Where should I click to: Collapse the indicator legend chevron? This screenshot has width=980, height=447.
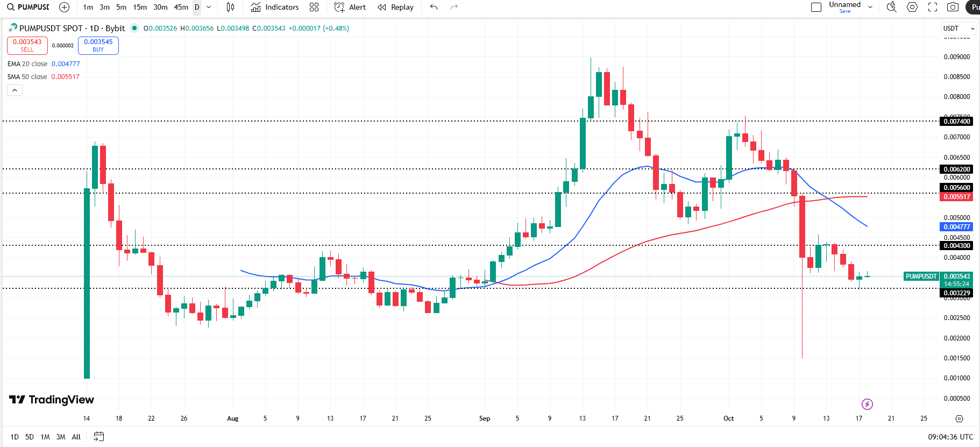pyautogui.click(x=15, y=90)
